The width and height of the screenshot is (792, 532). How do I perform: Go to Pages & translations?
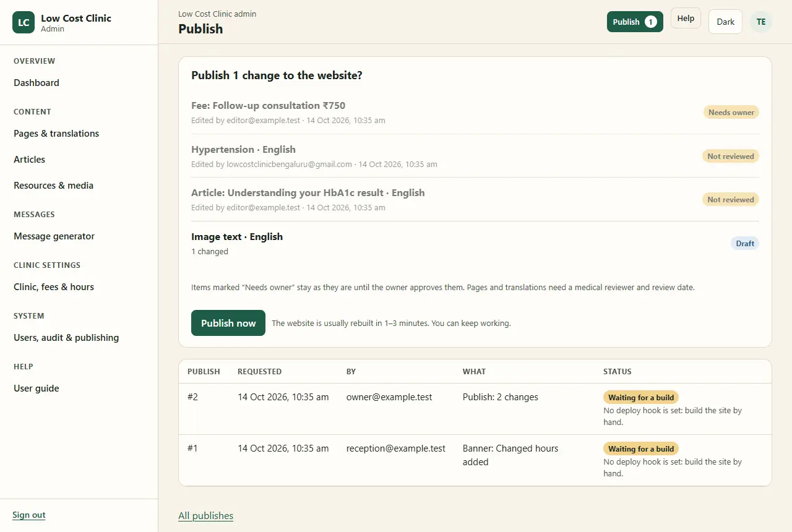pos(56,134)
